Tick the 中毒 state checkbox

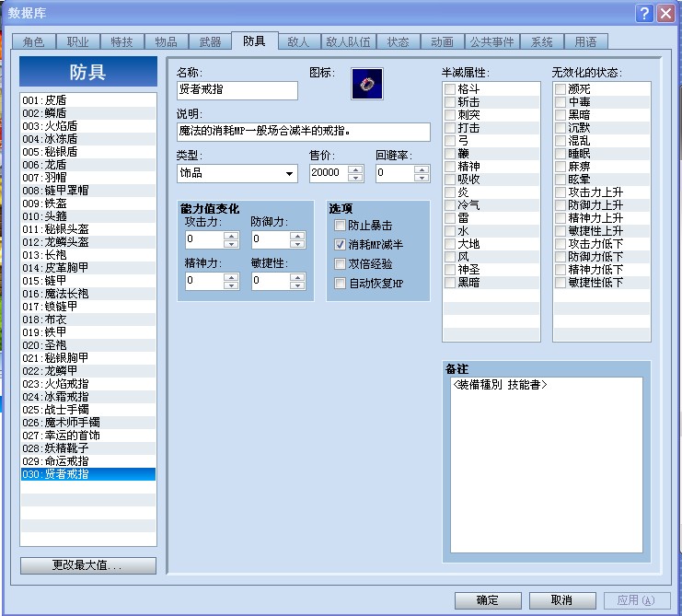tap(561, 102)
